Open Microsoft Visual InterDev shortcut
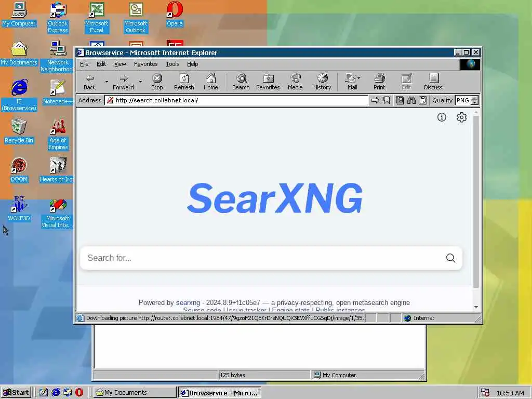This screenshot has width=532, height=399. tap(58, 212)
